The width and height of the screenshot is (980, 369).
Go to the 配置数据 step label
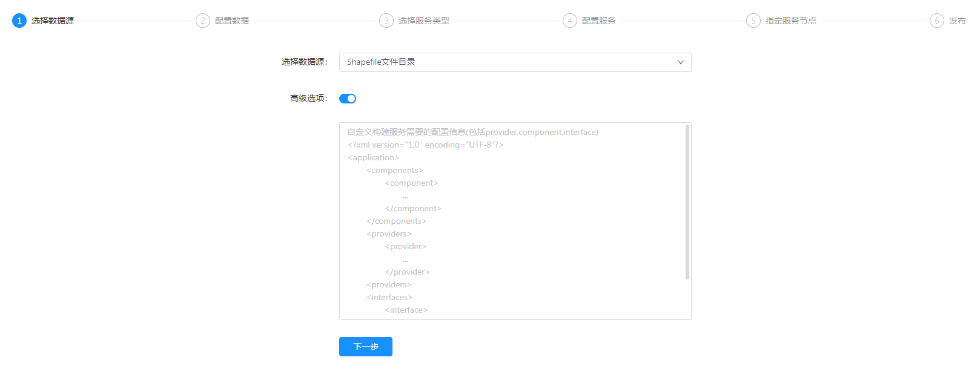click(x=232, y=21)
